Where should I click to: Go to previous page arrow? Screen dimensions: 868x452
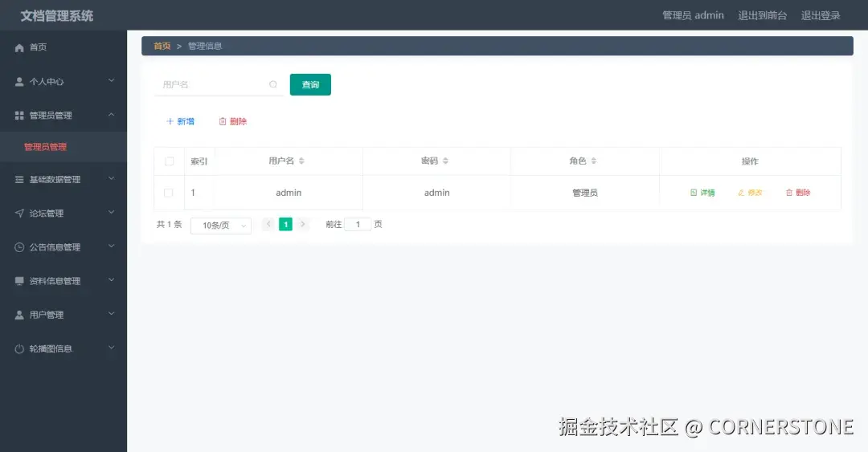[x=268, y=224]
